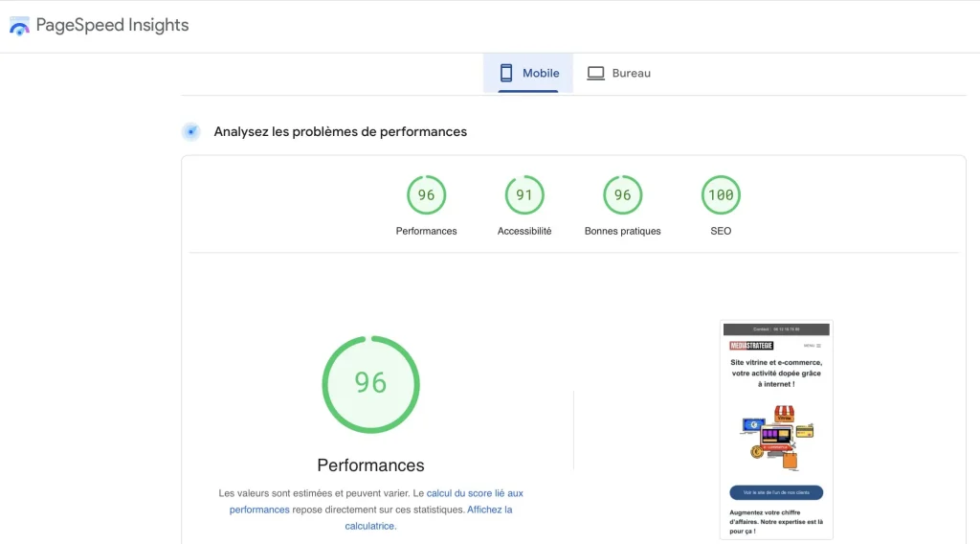This screenshot has width=980, height=544.
Task: Click the Accessibilité label
Action: coord(524,231)
